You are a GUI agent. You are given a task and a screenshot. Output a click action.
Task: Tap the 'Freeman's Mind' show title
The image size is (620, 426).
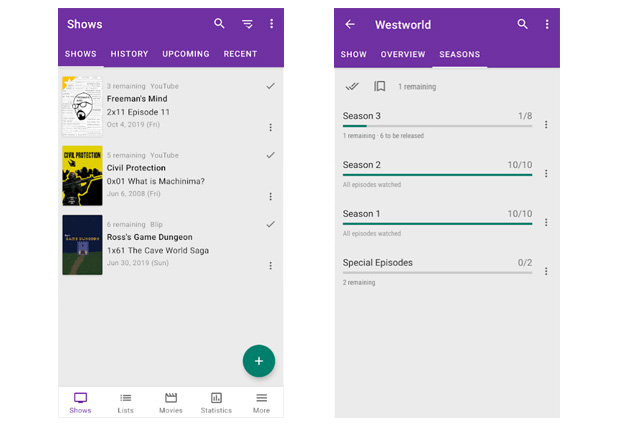pyautogui.click(x=137, y=98)
